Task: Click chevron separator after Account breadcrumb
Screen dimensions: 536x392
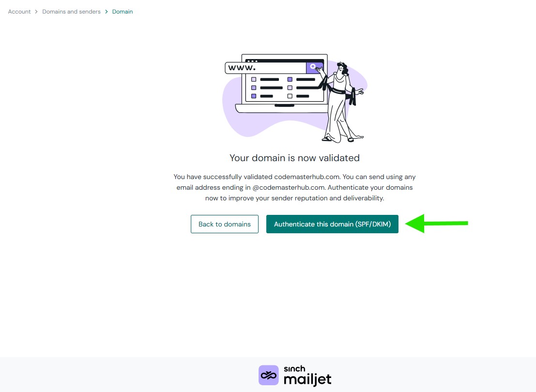Action: (x=36, y=12)
